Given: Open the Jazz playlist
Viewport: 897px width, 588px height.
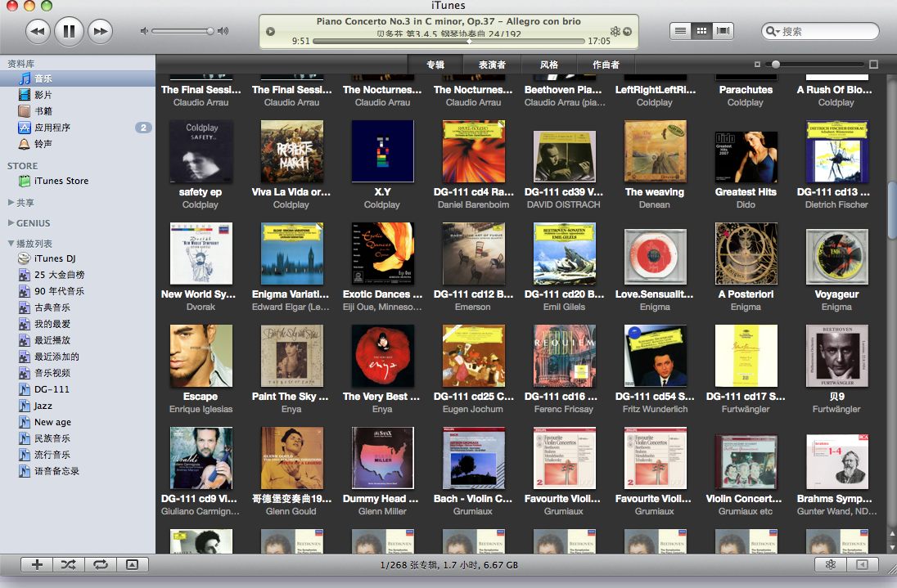Looking at the screenshot, I should point(77,406).
